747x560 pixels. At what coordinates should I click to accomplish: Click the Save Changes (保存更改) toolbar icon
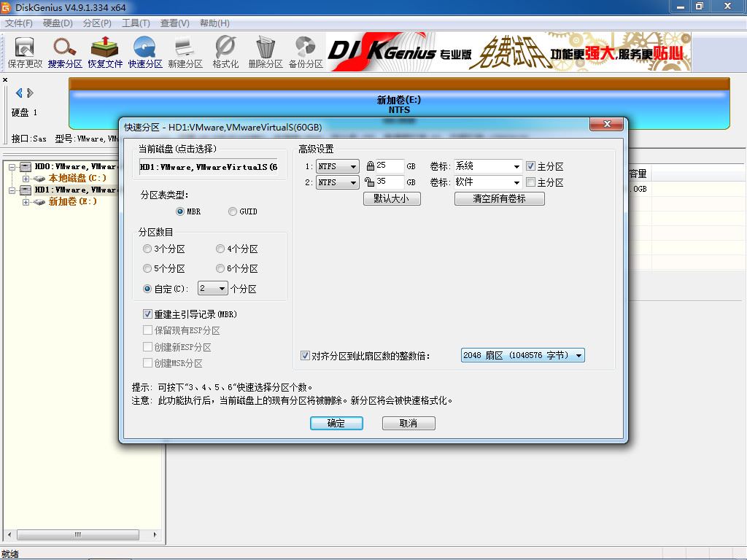[25, 52]
